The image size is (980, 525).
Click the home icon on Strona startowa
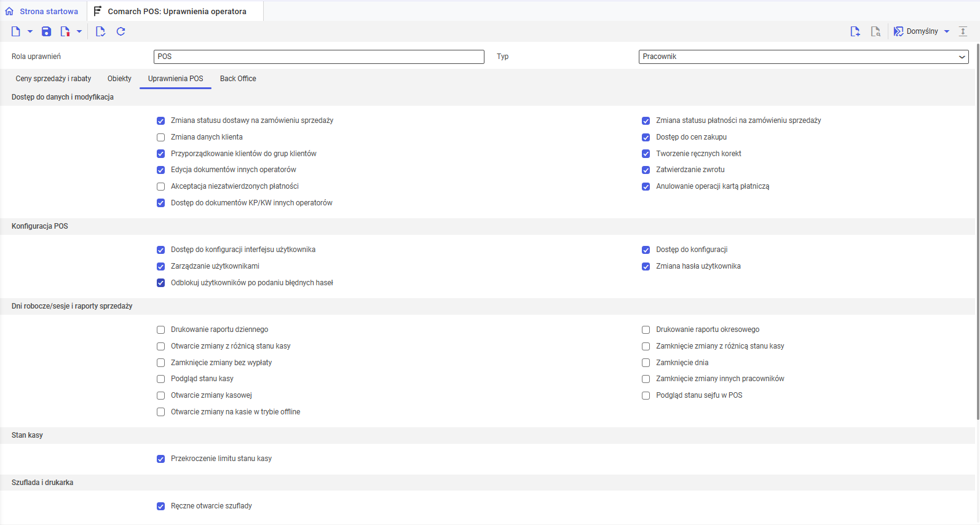coord(9,12)
